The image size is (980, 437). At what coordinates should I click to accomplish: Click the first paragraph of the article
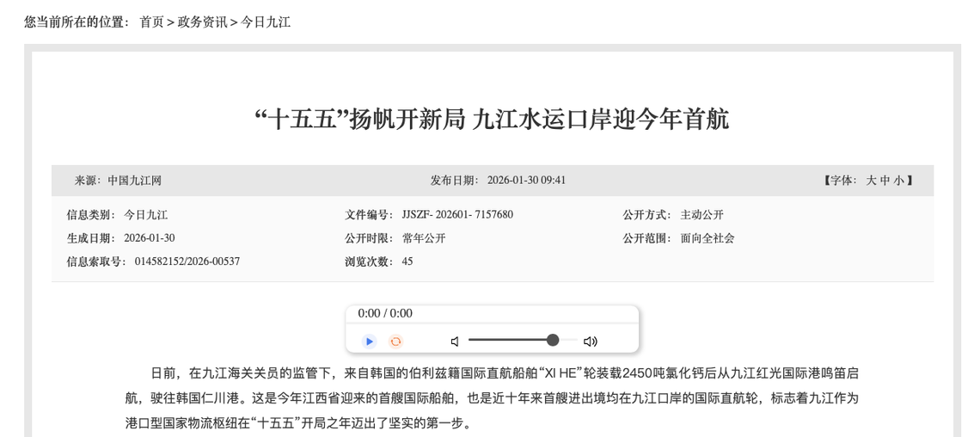coord(492,397)
